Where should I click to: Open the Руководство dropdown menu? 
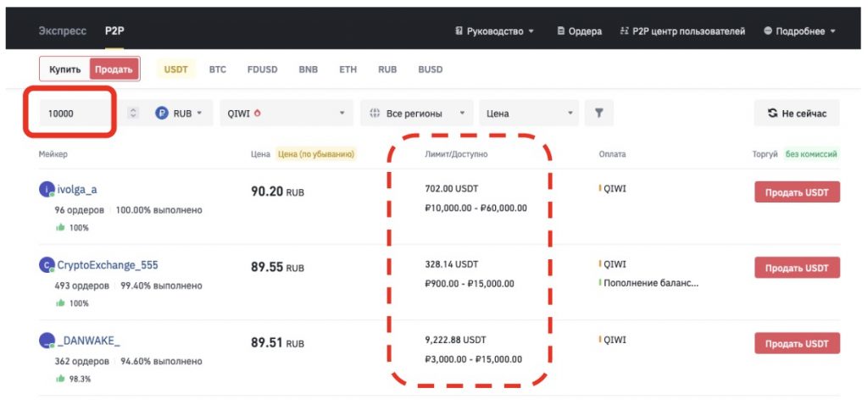(x=494, y=31)
